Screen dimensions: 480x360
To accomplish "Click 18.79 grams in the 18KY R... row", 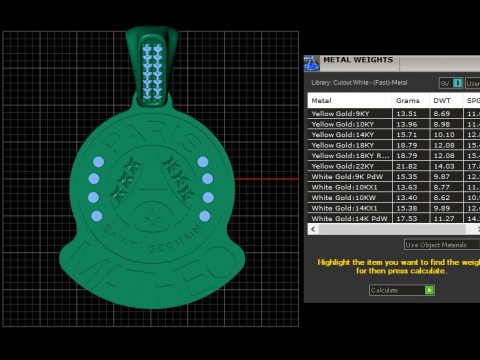I will coord(406,156).
